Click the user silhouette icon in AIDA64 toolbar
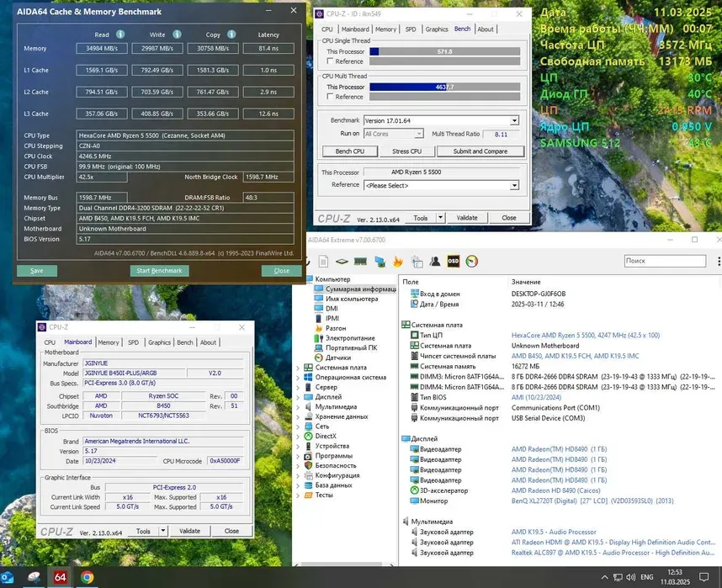722x588 pixels. tap(435, 262)
